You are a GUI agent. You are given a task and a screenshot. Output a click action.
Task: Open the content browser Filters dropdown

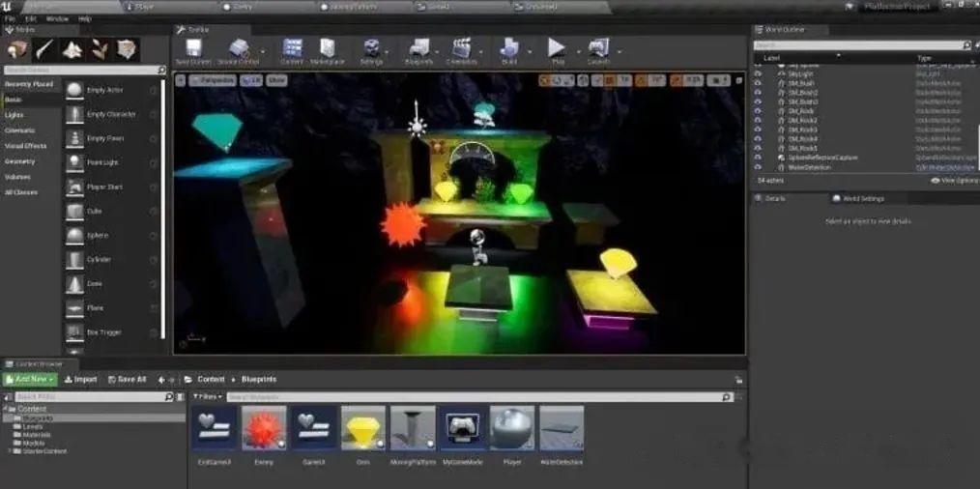[208, 396]
